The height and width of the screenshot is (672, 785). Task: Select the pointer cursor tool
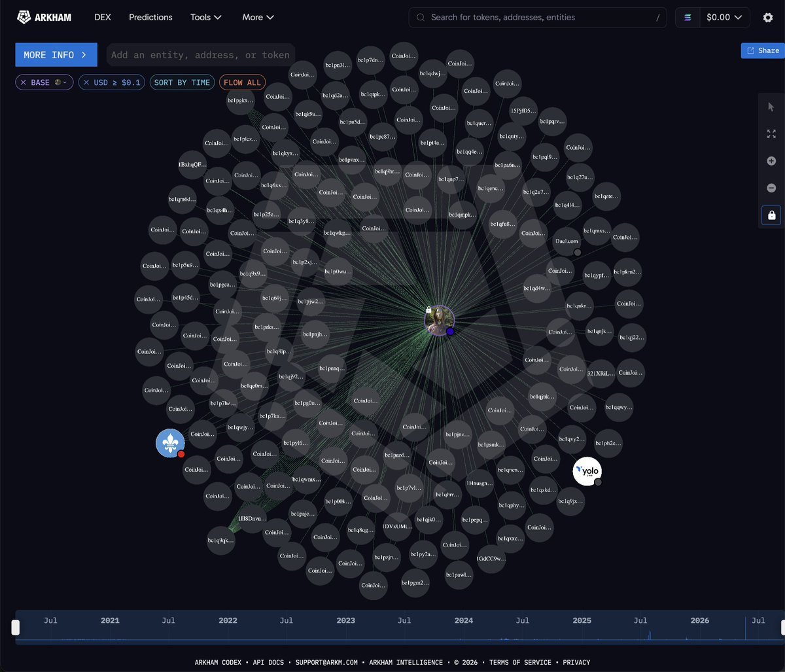click(x=771, y=107)
